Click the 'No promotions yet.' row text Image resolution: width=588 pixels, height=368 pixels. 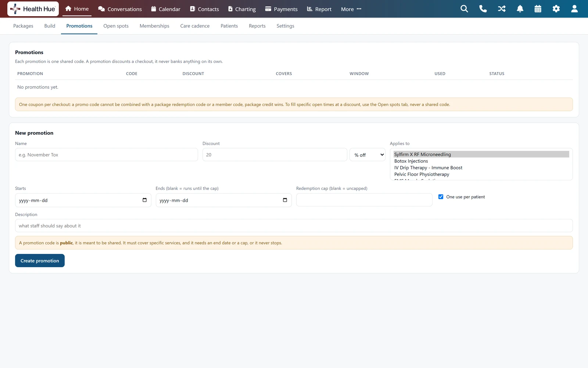pyautogui.click(x=38, y=87)
